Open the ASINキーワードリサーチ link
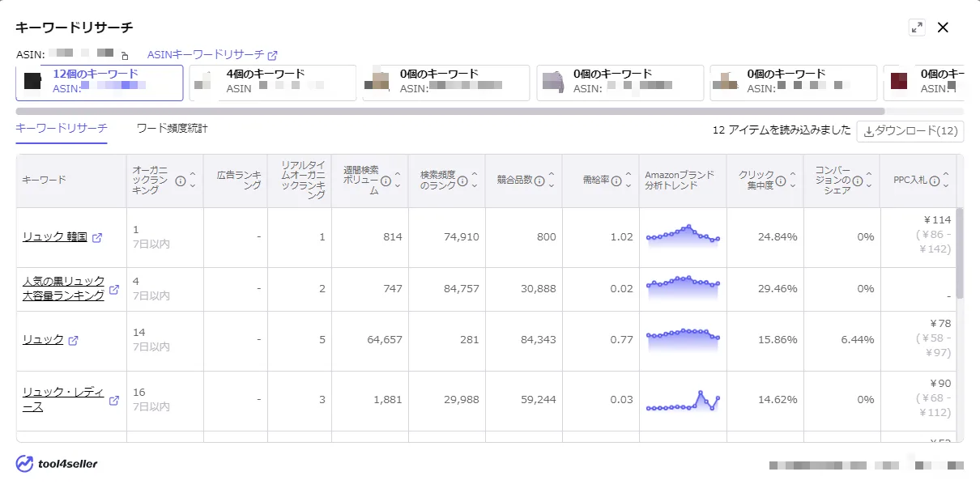Screen dimensions: 980x493 (x=206, y=55)
